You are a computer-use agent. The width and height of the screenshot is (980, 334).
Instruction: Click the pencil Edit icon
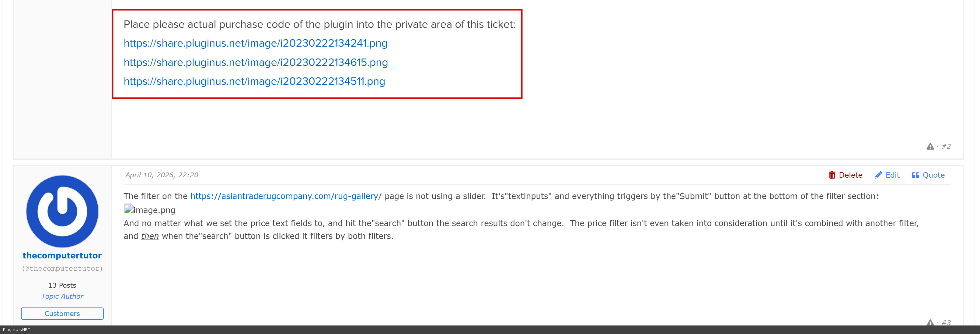[878, 175]
